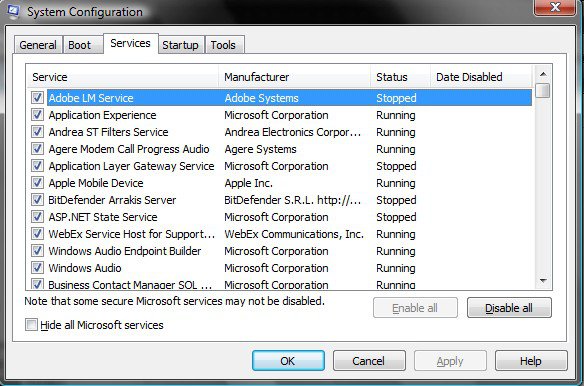This screenshot has width=584, height=386.
Task: Uncheck the BitDefender Arrakis Server checkbox
Action: coord(37,200)
